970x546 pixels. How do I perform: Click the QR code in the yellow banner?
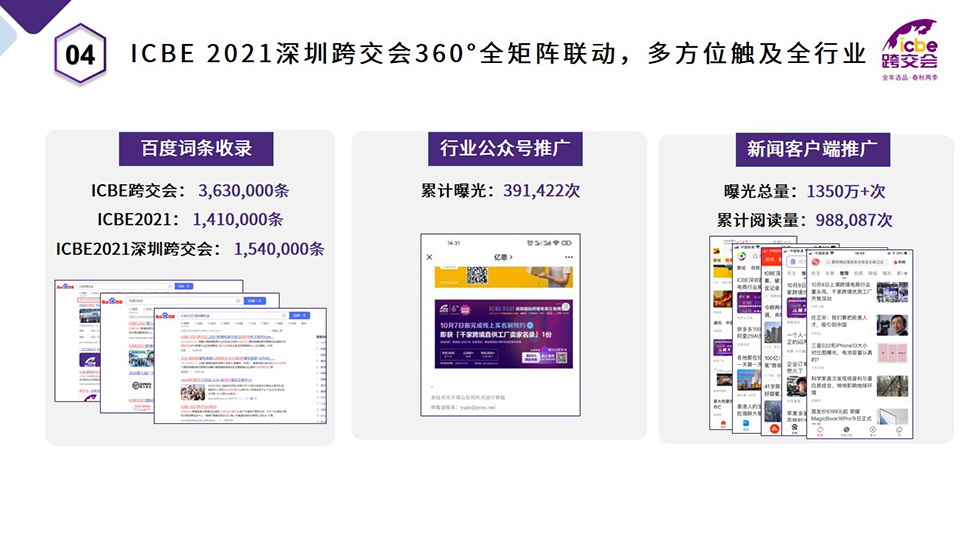pyautogui.click(x=477, y=276)
